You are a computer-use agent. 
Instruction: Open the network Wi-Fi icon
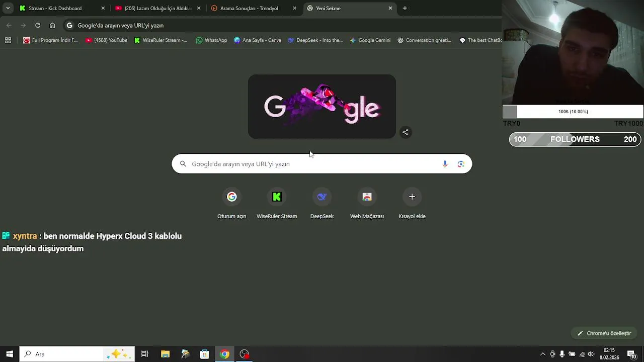(582, 354)
